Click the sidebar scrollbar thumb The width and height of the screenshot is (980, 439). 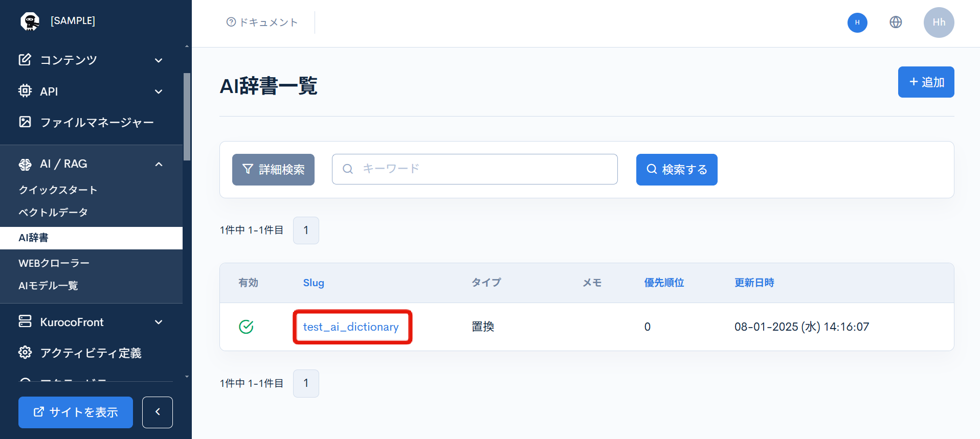tap(187, 117)
